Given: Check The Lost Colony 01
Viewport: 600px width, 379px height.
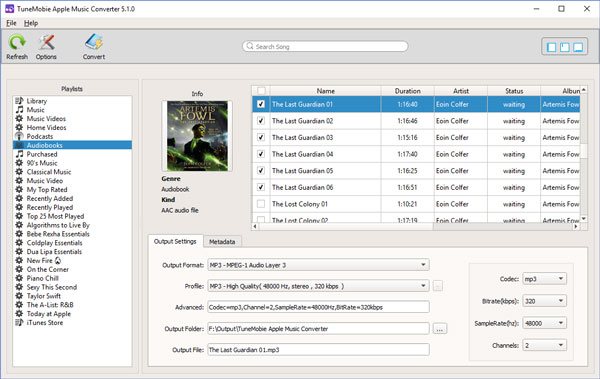Looking at the screenshot, I should (x=261, y=204).
